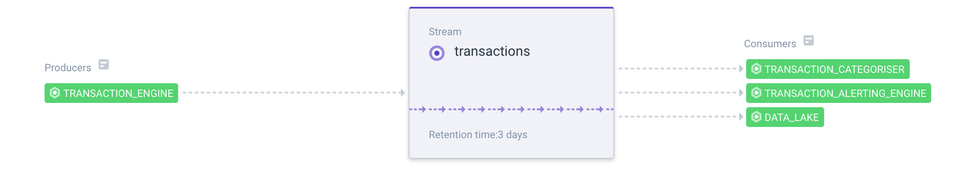Screen dimensions: 980x175
Task: Click the arrow leading to TRANSACTION_CATEGORISER
Action: [x=681, y=69]
